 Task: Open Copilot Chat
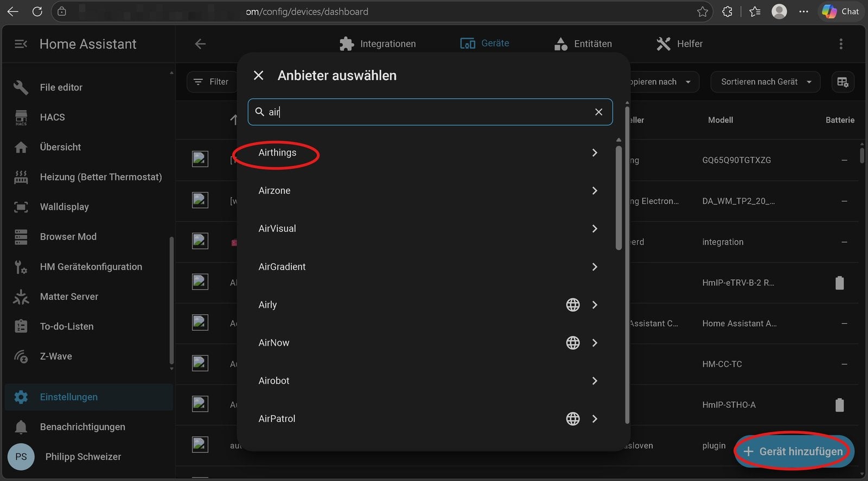click(840, 11)
